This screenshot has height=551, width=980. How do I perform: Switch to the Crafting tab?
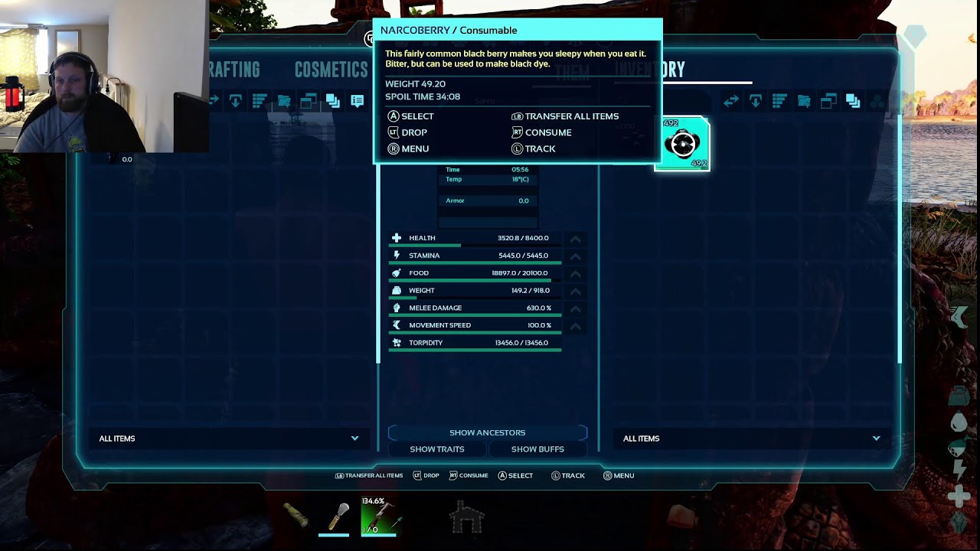pyautogui.click(x=234, y=70)
